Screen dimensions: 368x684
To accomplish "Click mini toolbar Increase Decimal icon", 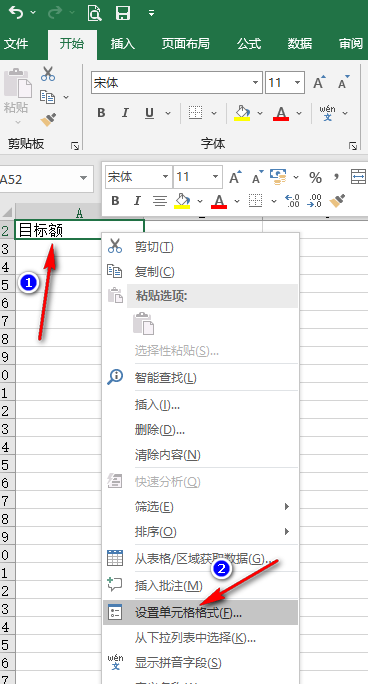I will [292, 201].
